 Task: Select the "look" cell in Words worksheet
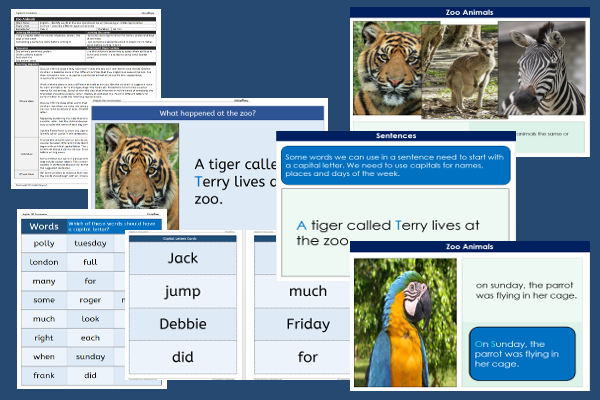[90, 319]
